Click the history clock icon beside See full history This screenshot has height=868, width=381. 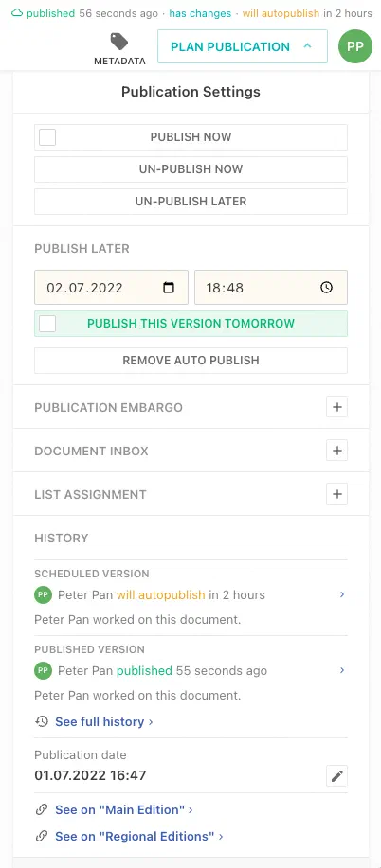42,721
